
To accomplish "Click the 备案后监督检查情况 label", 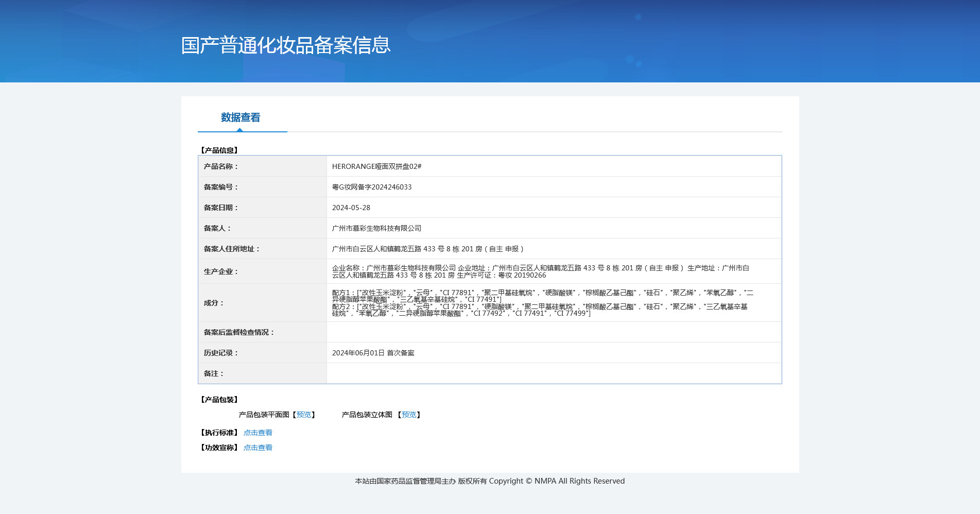I will [239, 332].
